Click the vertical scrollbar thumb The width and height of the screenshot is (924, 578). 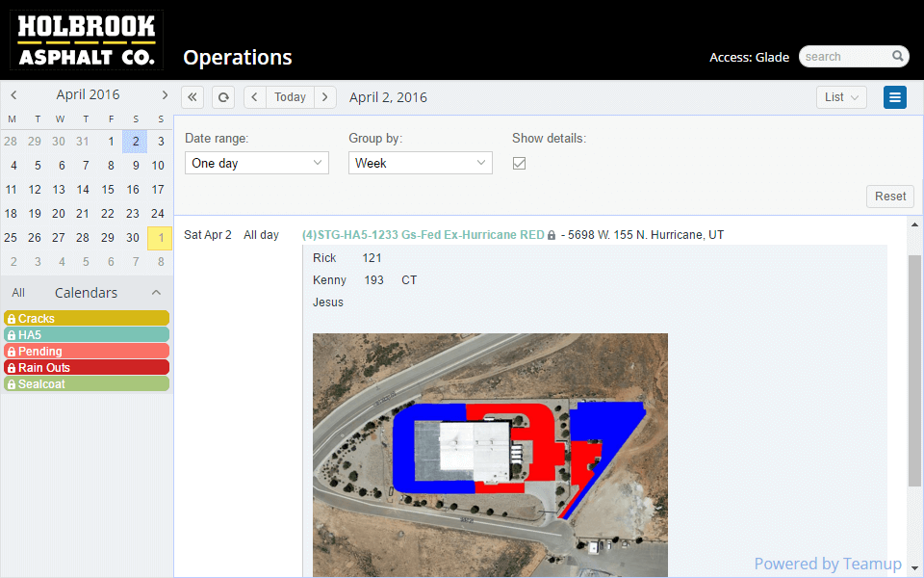pyautogui.click(x=914, y=371)
